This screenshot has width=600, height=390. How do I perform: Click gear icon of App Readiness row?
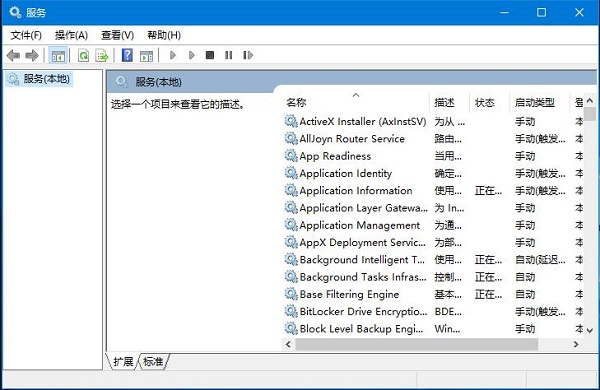click(x=291, y=156)
